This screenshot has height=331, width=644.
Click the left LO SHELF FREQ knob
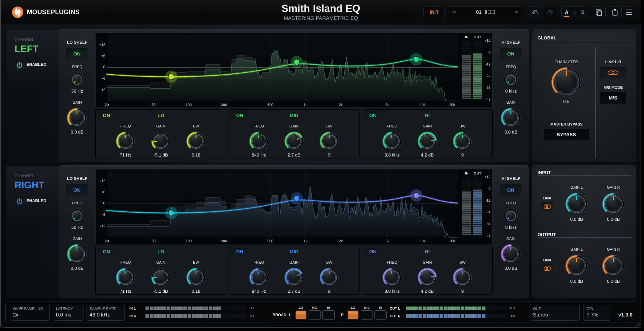click(77, 80)
